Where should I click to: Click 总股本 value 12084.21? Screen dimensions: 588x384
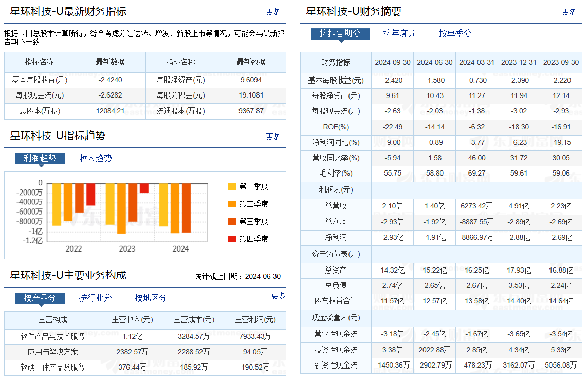[x=110, y=111]
